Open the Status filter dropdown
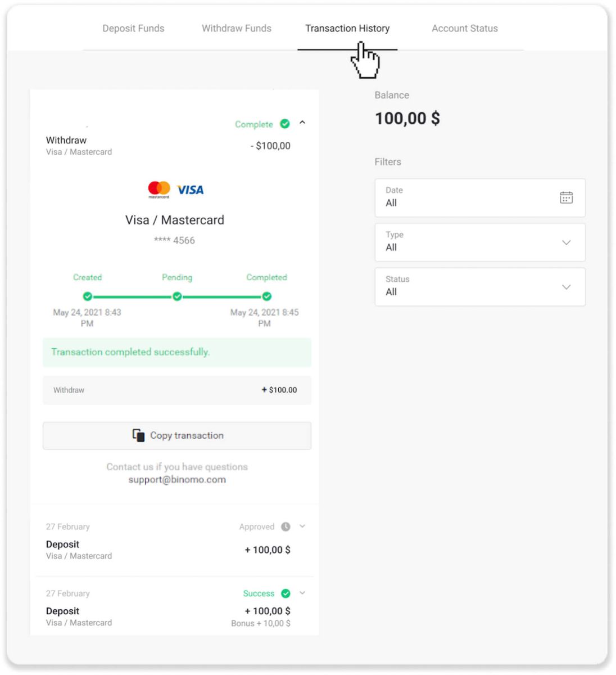This screenshot has width=616, height=675. 566,287
